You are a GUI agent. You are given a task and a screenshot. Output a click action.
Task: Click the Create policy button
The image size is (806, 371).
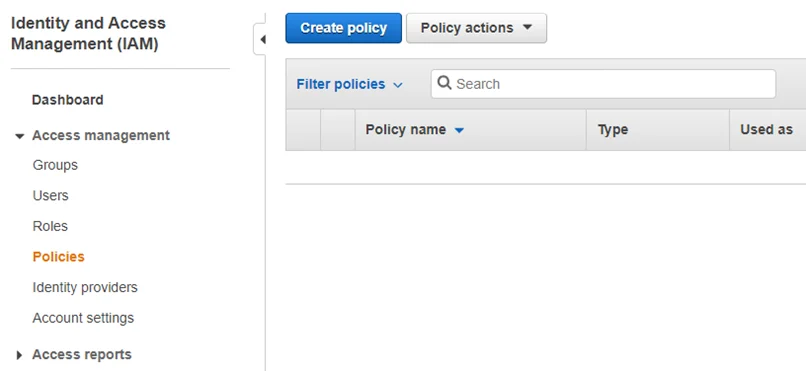pos(343,28)
